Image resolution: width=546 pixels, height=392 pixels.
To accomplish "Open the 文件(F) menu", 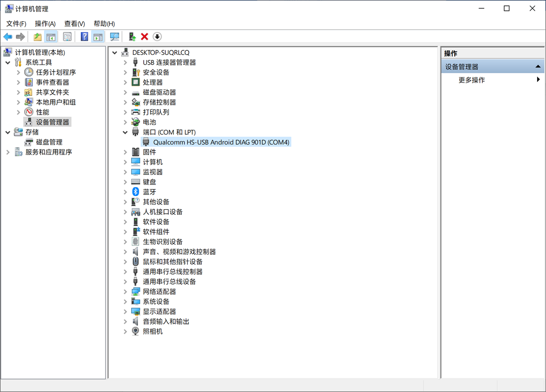I will (16, 24).
